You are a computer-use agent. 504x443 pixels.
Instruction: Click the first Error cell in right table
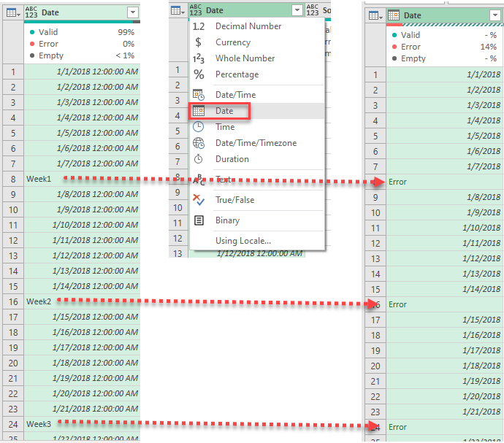[398, 182]
